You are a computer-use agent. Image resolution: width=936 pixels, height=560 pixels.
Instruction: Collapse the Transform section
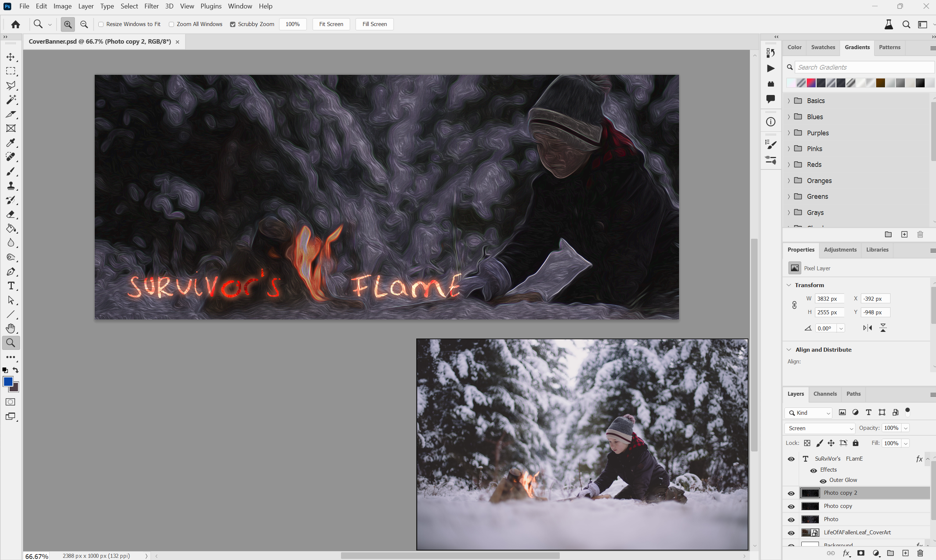coord(789,285)
